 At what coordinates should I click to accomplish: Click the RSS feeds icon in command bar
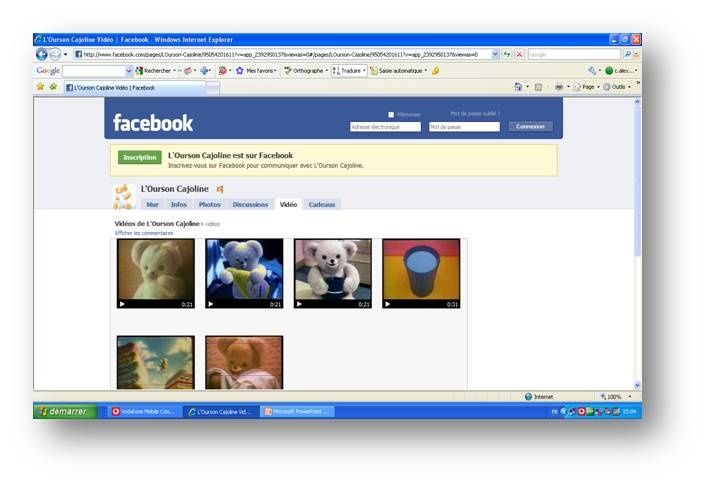pyautogui.click(x=538, y=87)
